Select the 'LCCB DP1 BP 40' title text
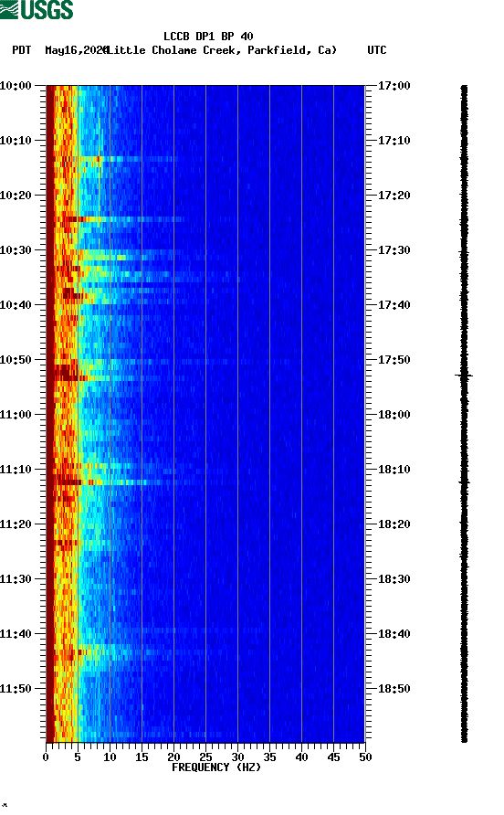Viewport: 504px width, 815px height. tap(208, 37)
